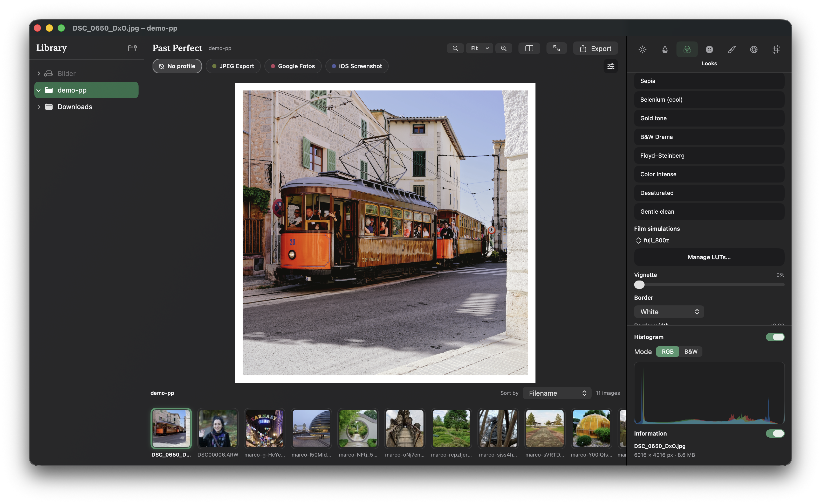Screen dimensions: 821x504
Task: Select the JPEG Export profile
Action: click(x=233, y=66)
